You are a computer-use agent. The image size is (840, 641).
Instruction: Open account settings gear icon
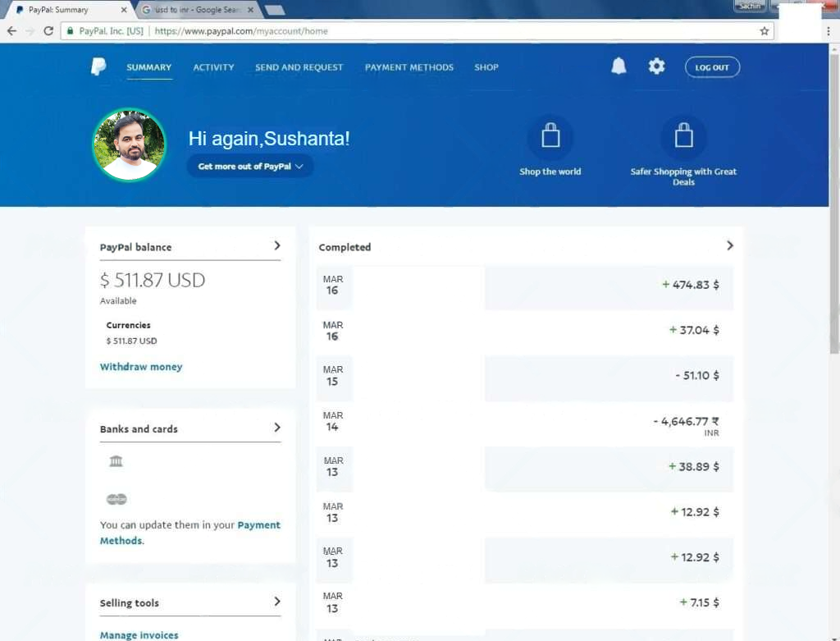coord(656,66)
